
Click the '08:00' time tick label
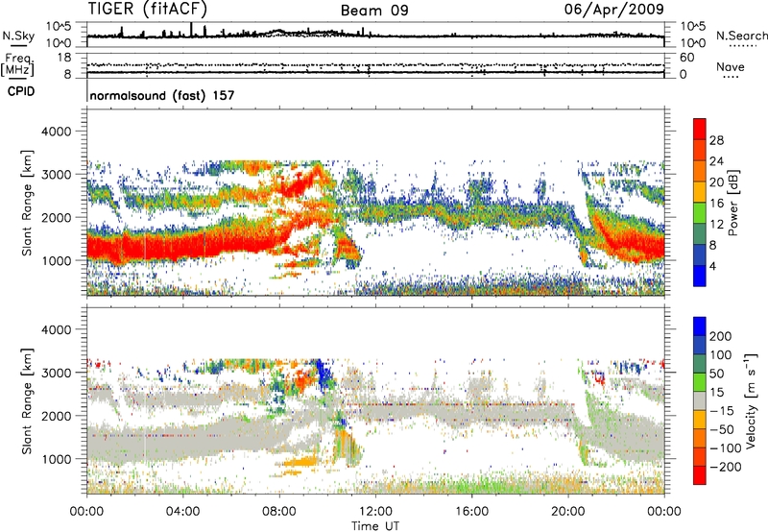pos(279,512)
